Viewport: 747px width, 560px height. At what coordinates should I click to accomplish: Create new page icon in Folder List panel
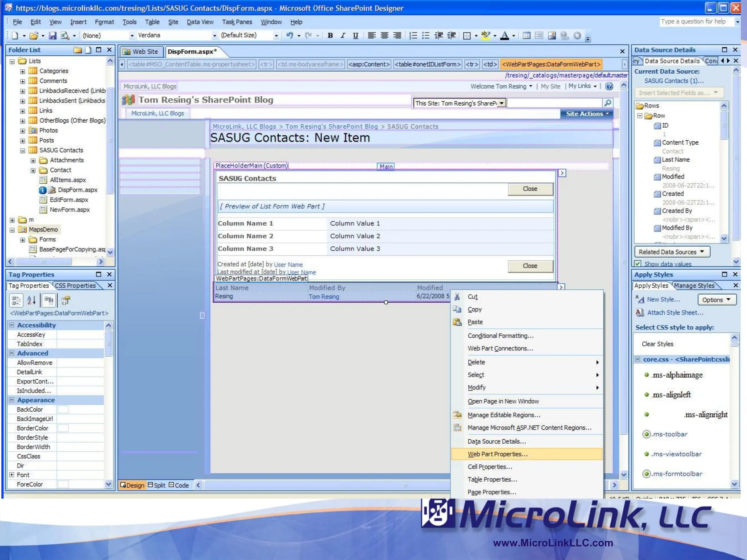(88, 50)
